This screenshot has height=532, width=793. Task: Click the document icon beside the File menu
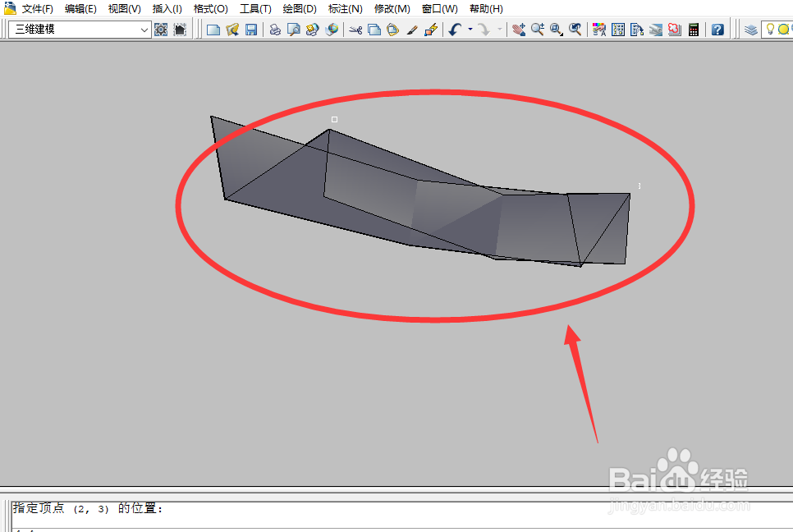coord(10,7)
